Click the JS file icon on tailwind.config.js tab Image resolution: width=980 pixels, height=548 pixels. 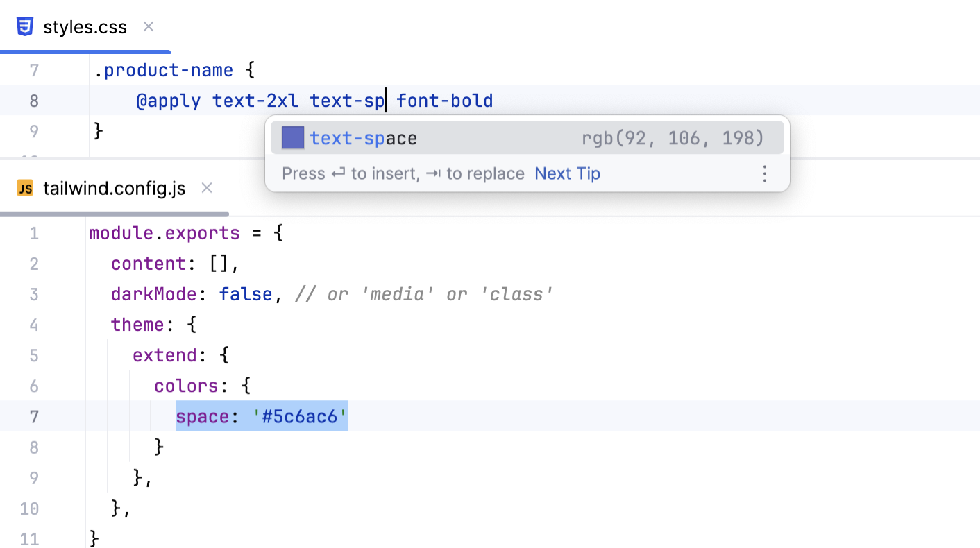pyautogui.click(x=25, y=187)
